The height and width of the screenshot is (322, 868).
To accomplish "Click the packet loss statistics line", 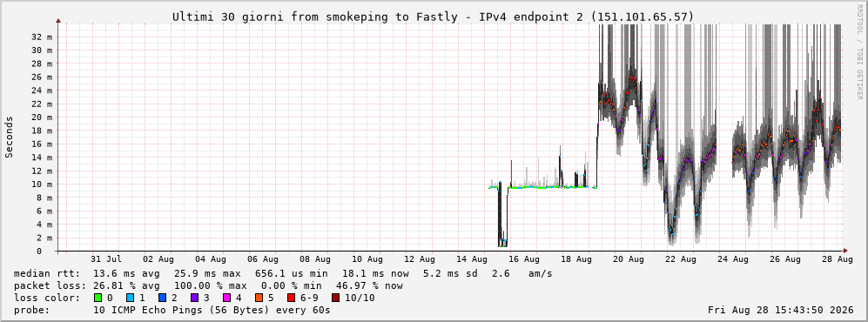I will click(x=208, y=285).
